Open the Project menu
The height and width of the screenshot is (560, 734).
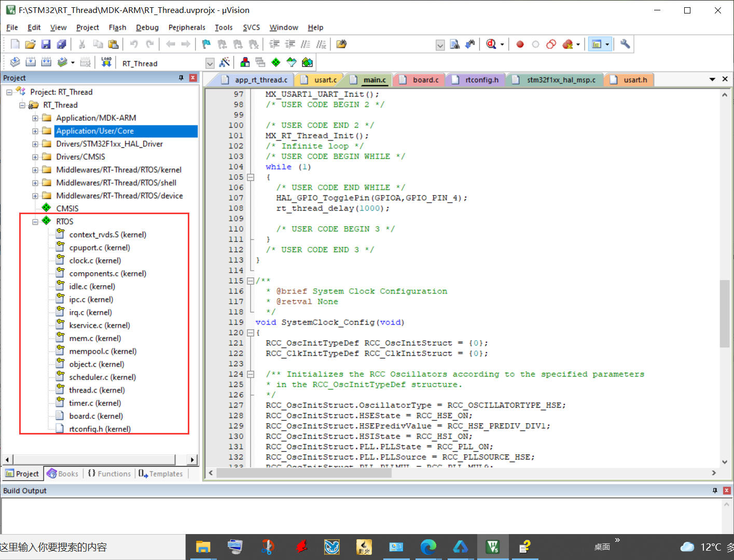87,27
